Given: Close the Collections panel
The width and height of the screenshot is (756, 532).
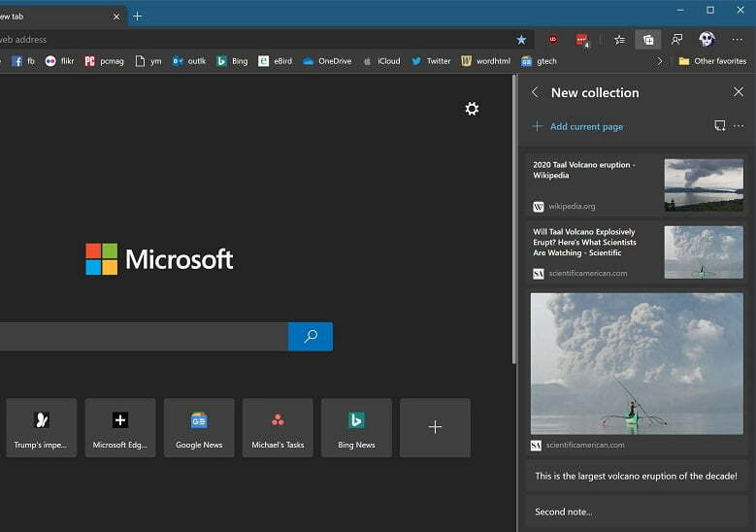Looking at the screenshot, I should tap(739, 91).
